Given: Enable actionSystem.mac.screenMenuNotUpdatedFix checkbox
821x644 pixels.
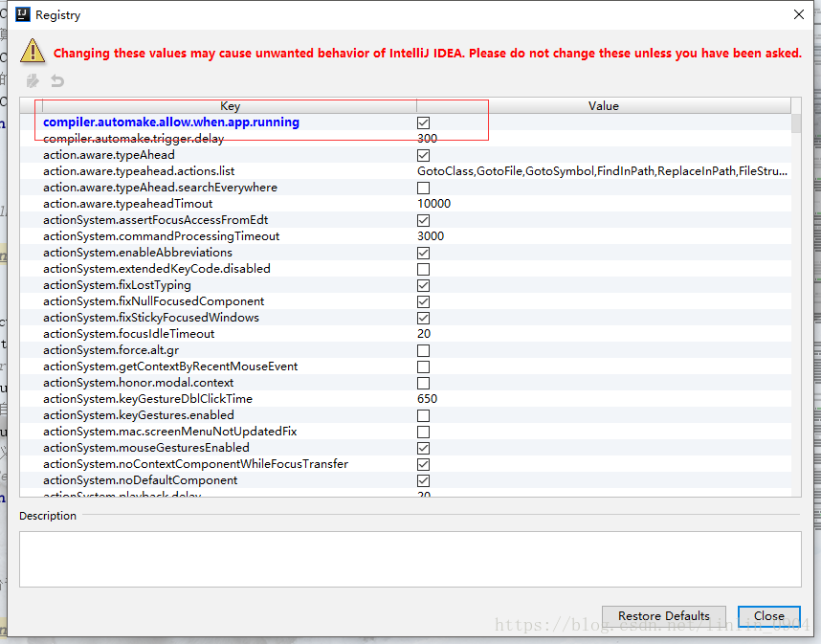Looking at the screenshot, I should tap(423, 432).
